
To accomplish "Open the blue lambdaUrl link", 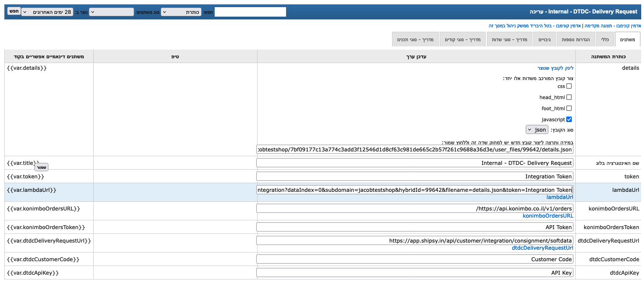I will pyautogui.click(x=559, y=197).
